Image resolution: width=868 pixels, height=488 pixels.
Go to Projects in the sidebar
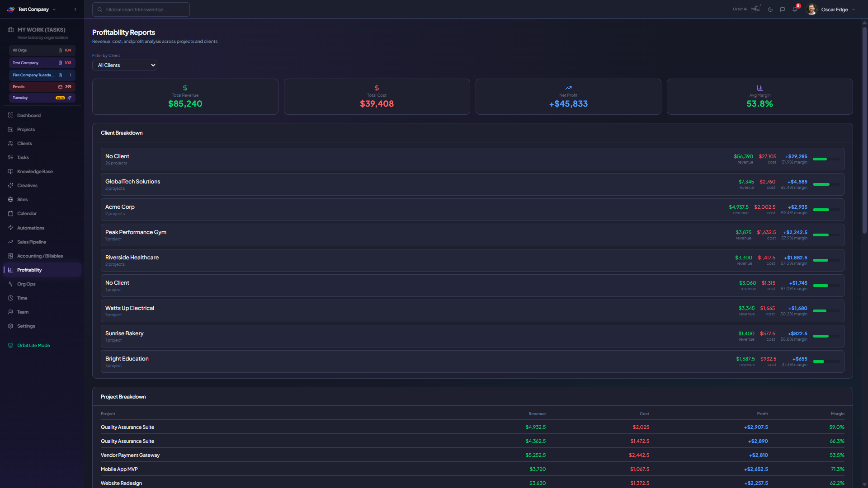pos(42,130)
